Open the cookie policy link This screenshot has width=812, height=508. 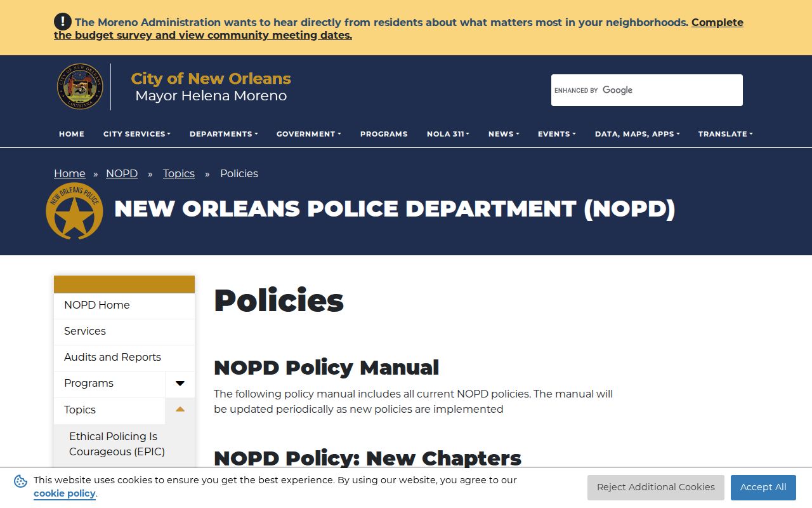click(x=65, y=494)
